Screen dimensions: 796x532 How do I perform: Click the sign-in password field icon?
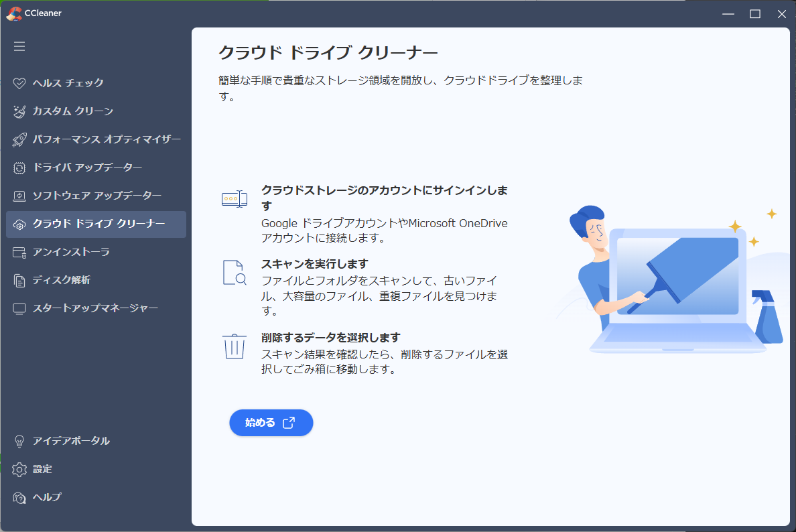pyautogui.click(x=235, y=198)
